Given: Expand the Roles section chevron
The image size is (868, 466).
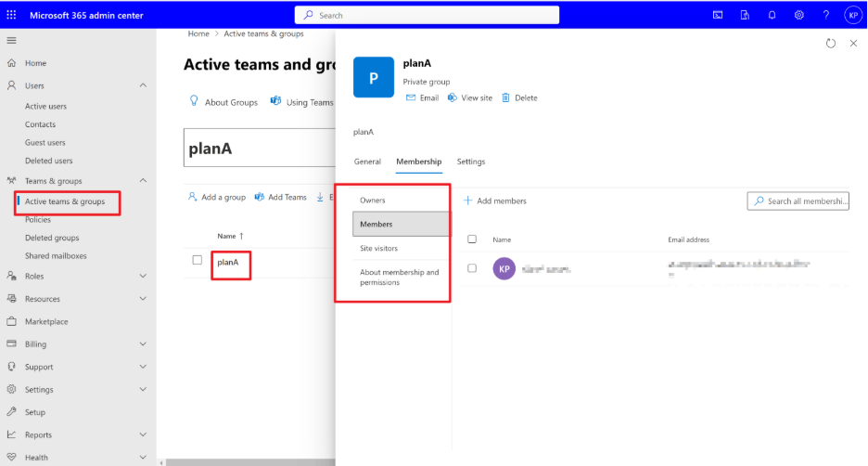Looking at the screenshot, I should [143, 276].
